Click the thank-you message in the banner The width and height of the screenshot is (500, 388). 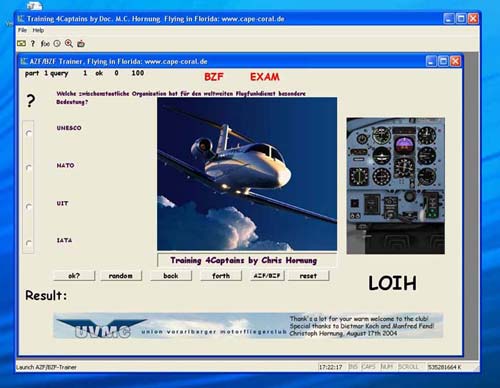[362, 326]
